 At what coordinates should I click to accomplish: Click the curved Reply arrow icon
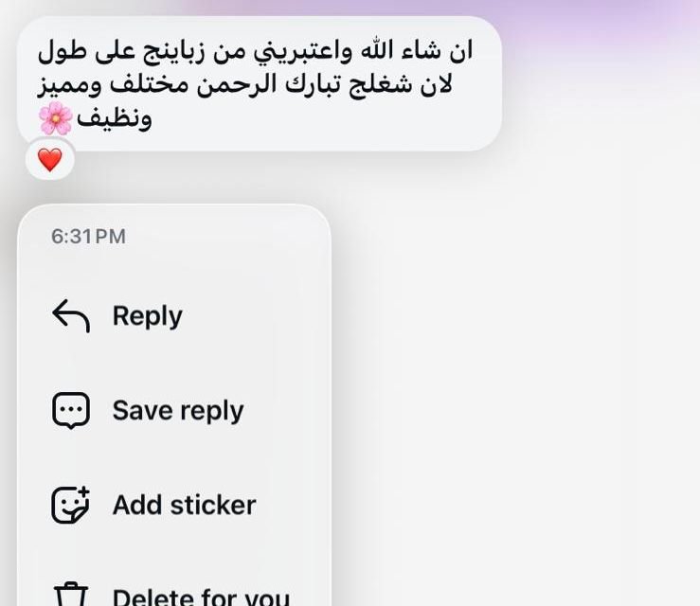(x=71, y=315)
